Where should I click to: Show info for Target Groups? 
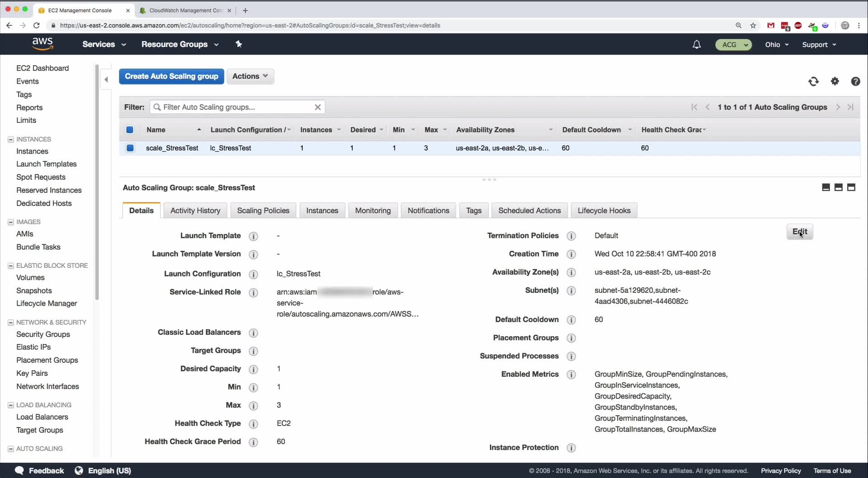[254, 351]
